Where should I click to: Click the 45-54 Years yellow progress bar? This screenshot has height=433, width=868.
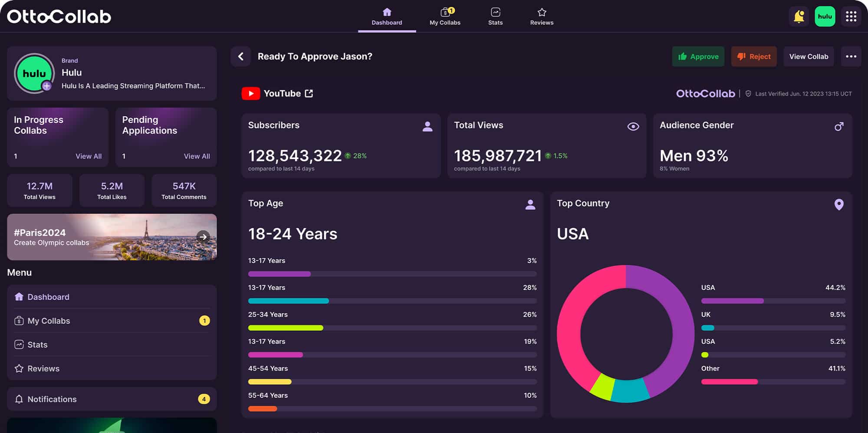tap(270, 382)
